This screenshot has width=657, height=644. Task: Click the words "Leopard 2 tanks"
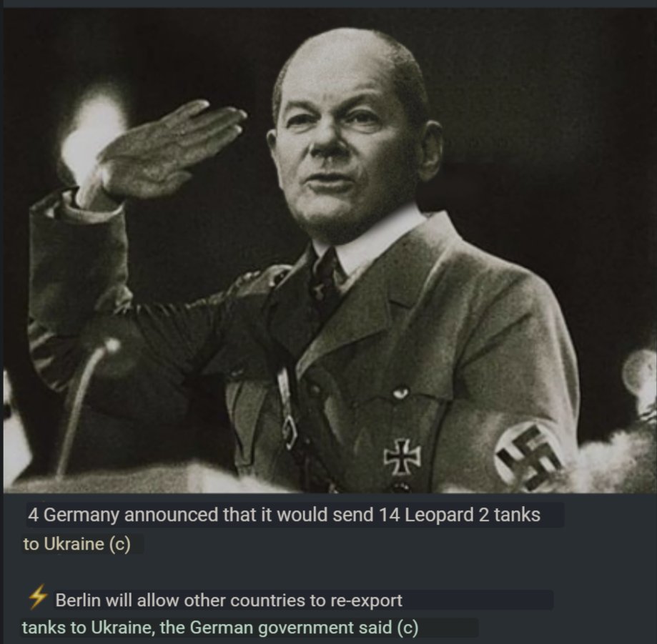tap(473, 515)
